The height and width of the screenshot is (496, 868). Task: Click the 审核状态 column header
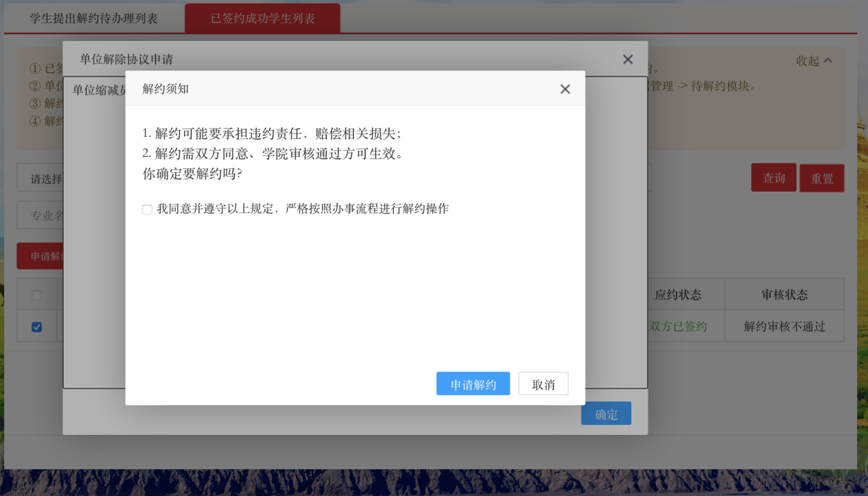click(785, 295)
